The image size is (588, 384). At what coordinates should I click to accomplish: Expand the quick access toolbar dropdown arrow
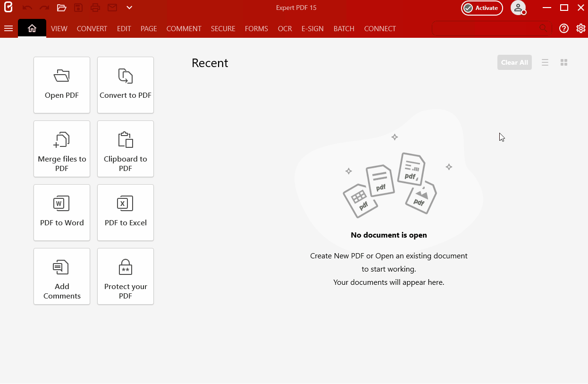129,8
